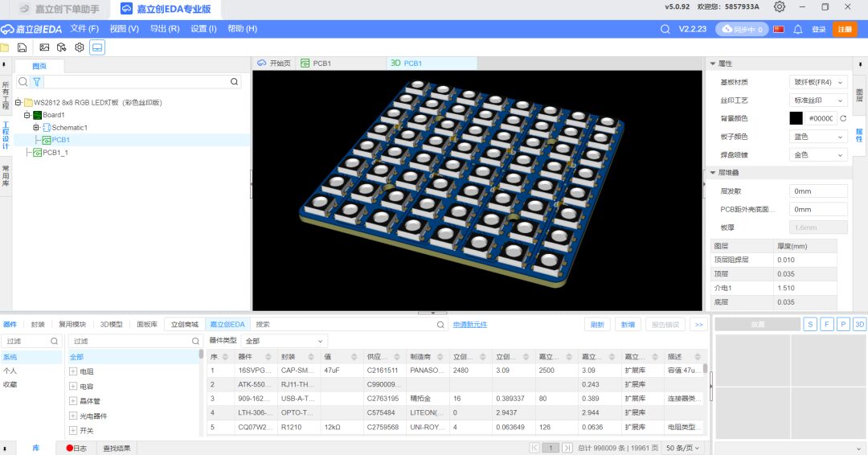Click pin icon at bottom left corner

pos(4,448)
